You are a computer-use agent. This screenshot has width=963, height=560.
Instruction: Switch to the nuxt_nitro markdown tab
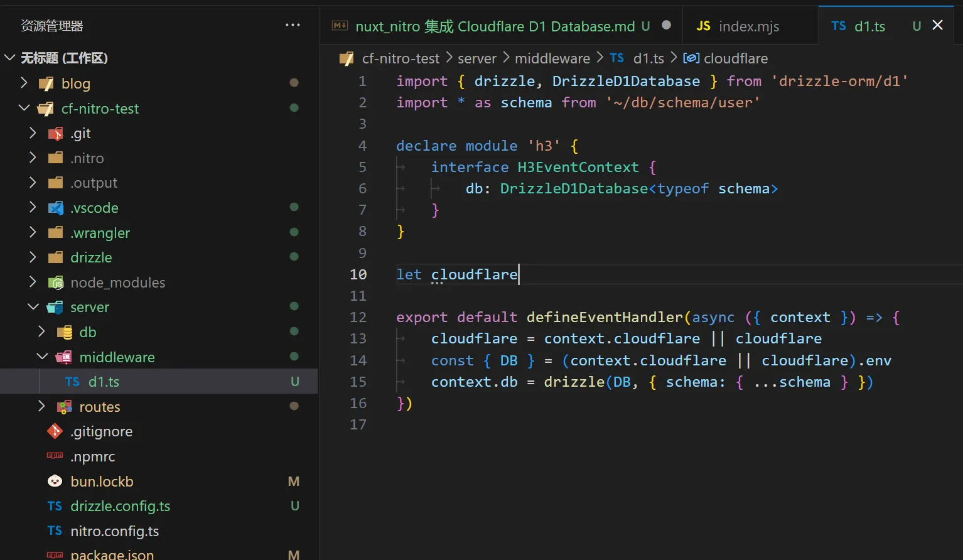496,26
